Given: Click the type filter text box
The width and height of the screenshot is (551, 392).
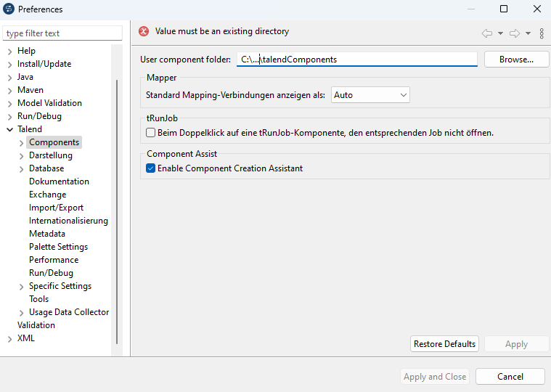Looking at the screenshot, I should coord(62,33).
